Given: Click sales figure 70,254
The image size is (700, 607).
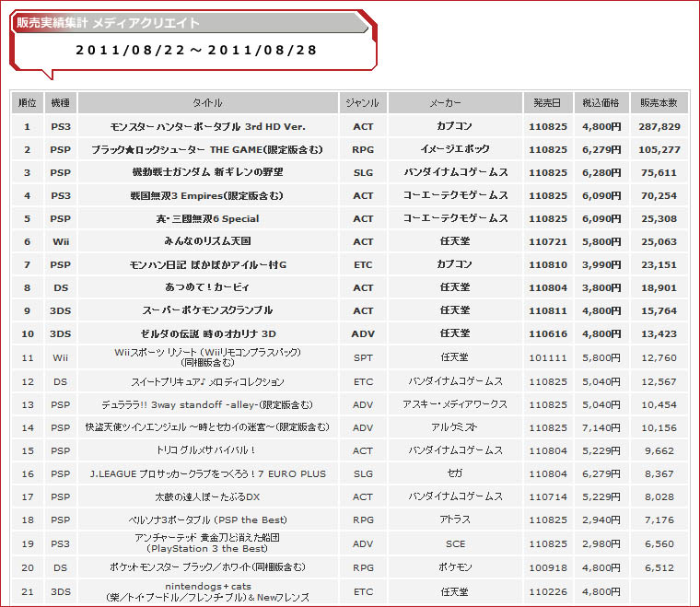Looking at the screenshot, I should point(659,195).
